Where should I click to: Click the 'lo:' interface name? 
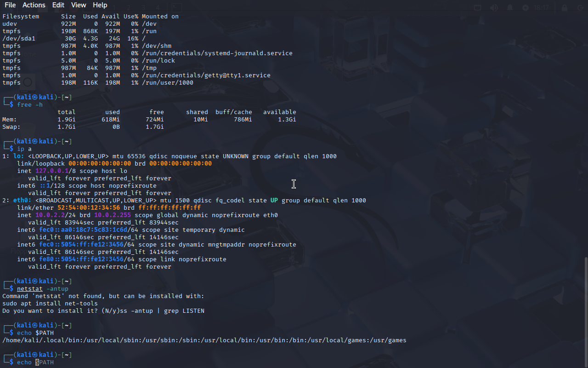pyautogui.click(x=19, y=156)
